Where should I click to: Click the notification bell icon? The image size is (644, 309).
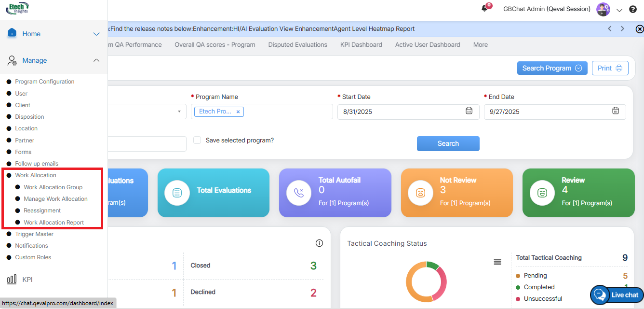point(485,9)
